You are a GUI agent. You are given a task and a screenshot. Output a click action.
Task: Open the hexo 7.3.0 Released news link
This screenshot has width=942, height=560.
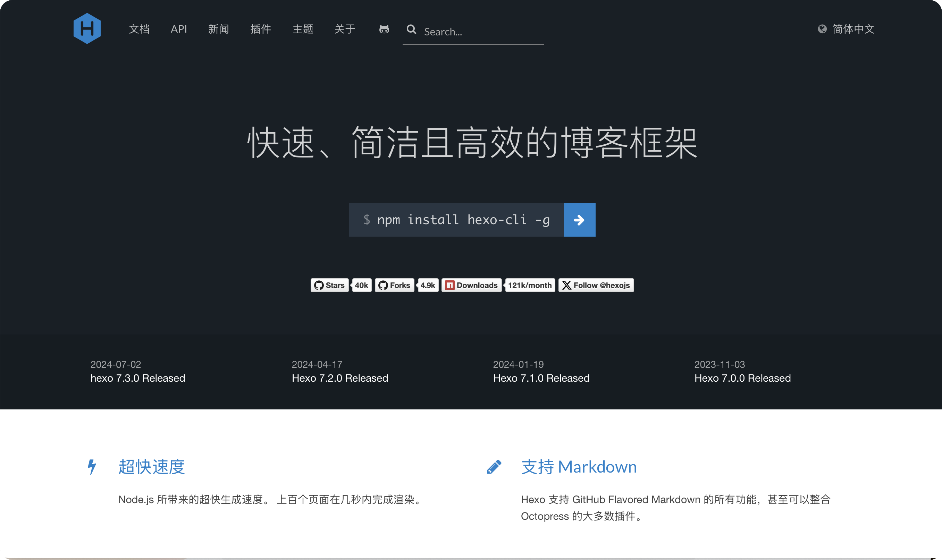[138, 378]
